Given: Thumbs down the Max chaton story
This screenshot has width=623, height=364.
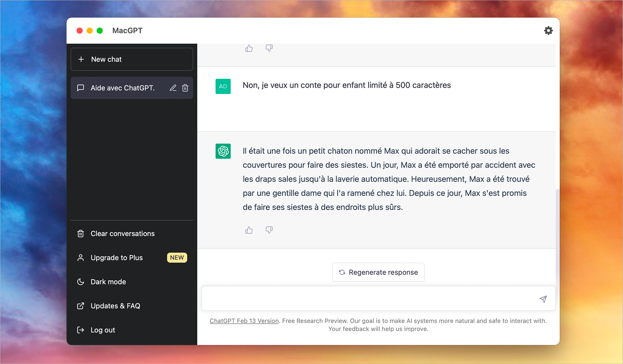Looking at the screenshot, I should (269, 230).
